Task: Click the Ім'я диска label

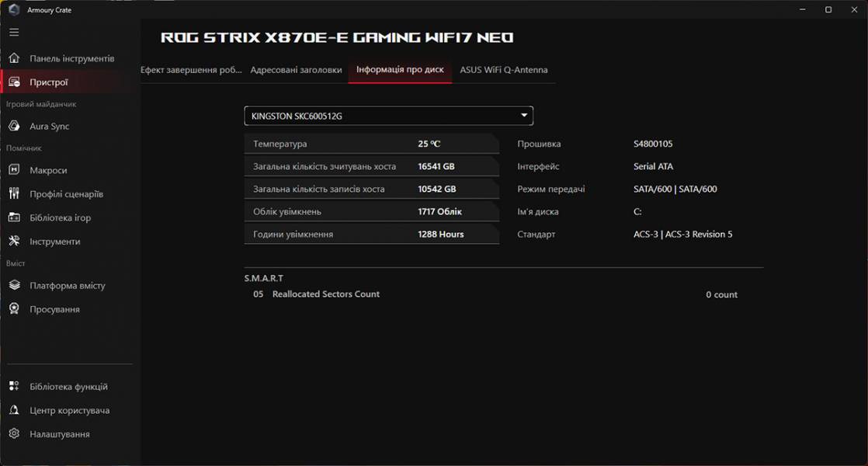Action: 537,211
